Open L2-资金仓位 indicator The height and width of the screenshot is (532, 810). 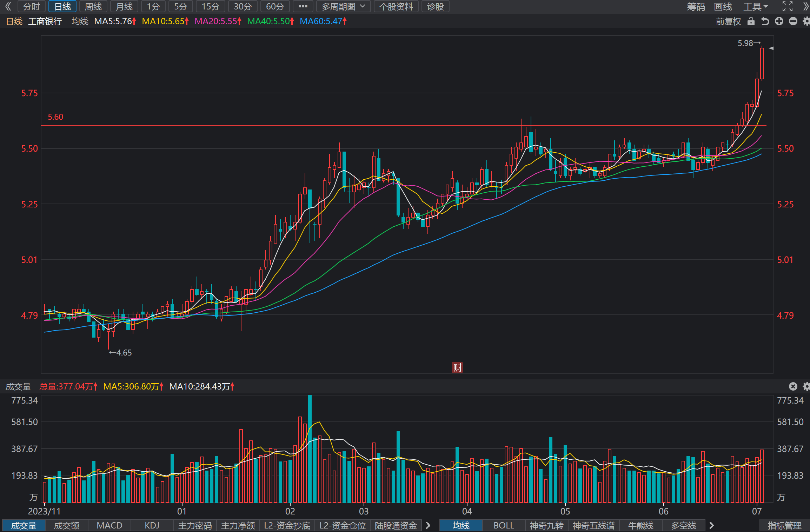(x=343, y=525)
